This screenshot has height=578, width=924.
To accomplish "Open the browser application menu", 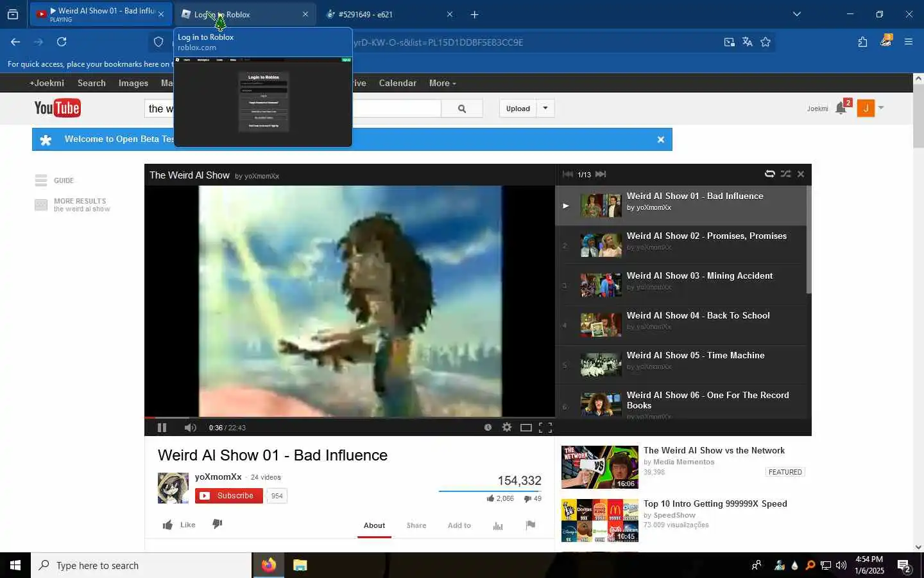I will point(909,42).
